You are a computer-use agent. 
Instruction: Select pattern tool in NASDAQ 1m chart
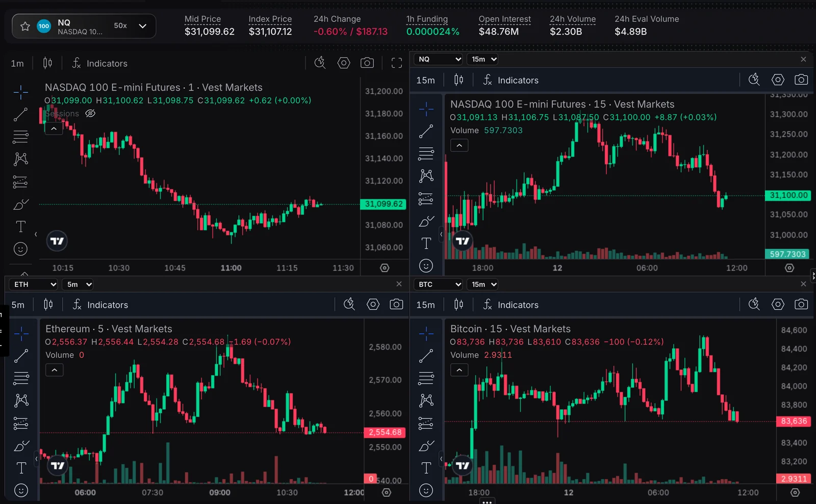pos(20,159)
